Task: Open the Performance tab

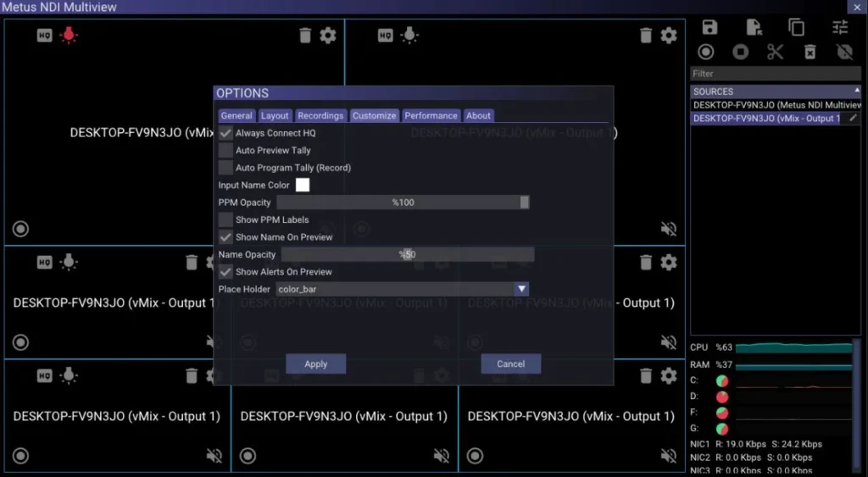Action: (431, 116)
